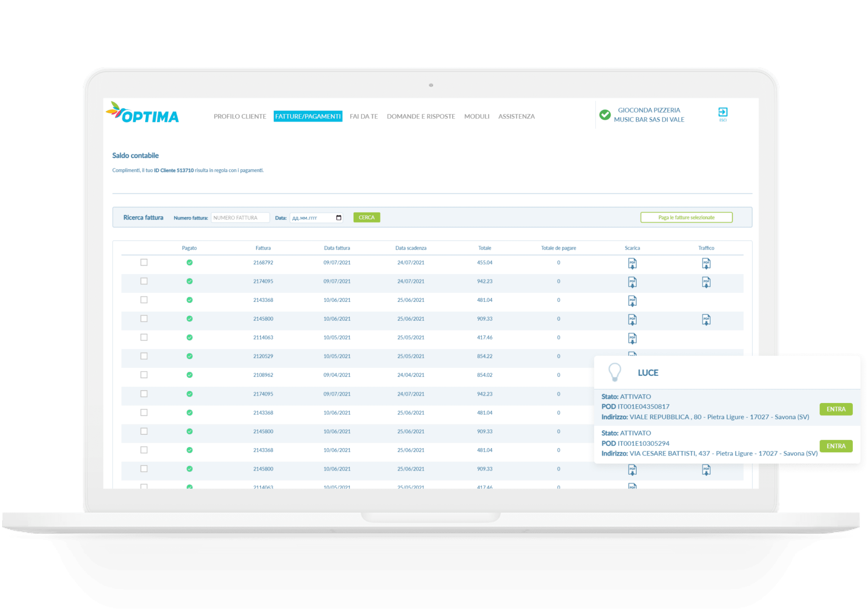Viewport: 868px width, 609px height.
Task: Open Traffico PDF for first invoice 2145800
Action: tap(706, 319)
